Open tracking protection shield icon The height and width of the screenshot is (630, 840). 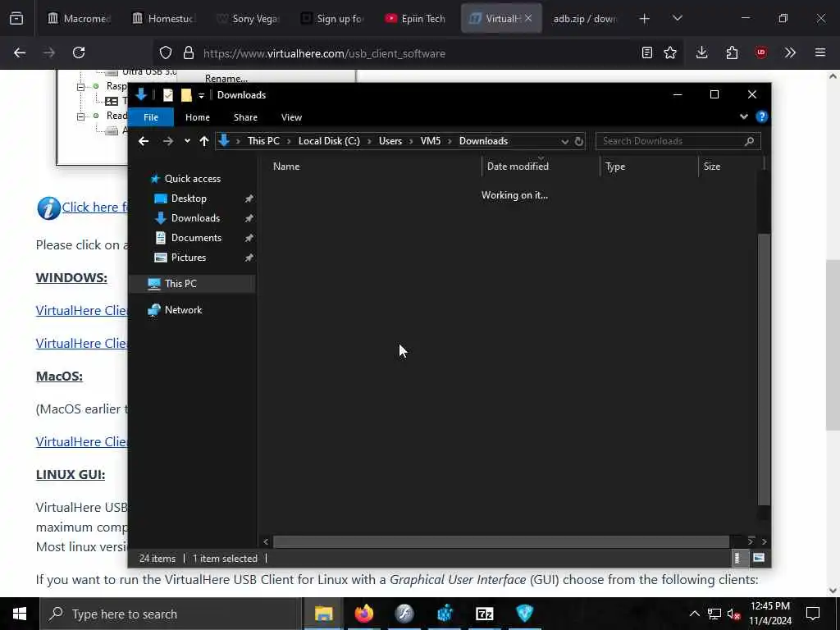click(166, 53)
